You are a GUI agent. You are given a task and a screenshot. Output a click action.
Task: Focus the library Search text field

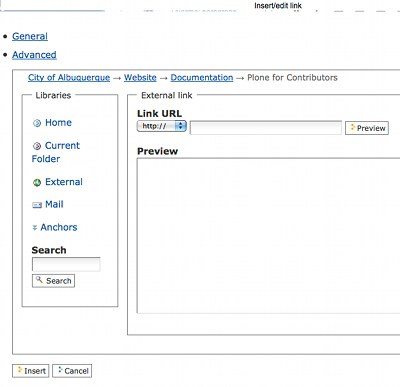click(66, 264)
